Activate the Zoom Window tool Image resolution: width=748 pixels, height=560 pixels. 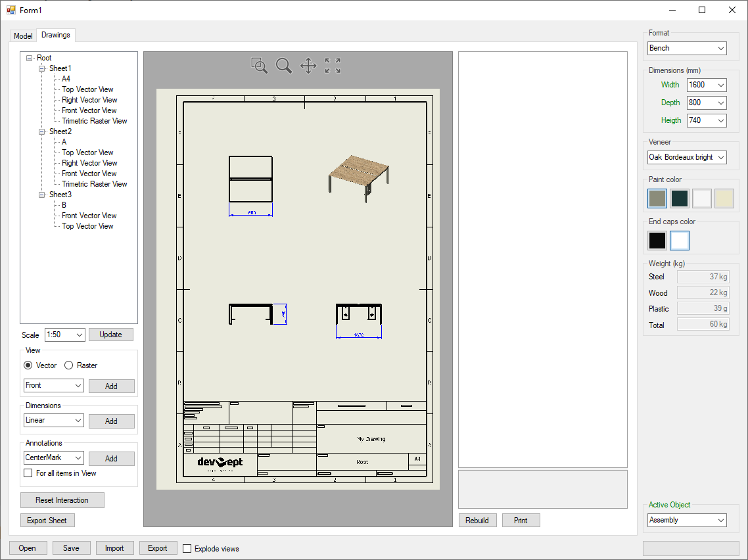259,65
